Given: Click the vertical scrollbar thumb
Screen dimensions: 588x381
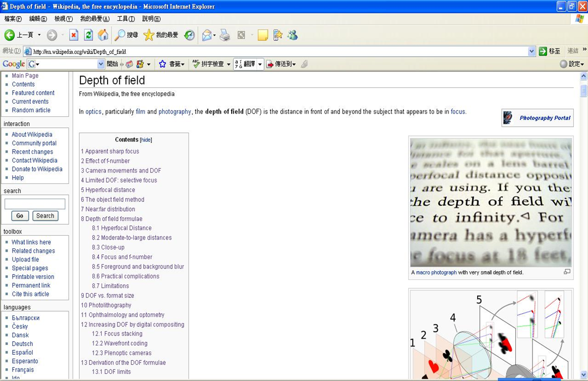Looking at the screenshot, I should tap(584, 91).
